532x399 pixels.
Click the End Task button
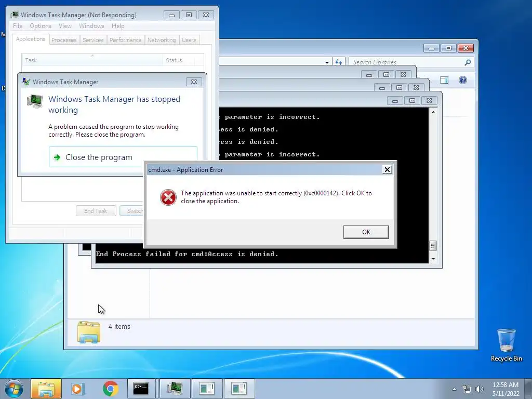[x=96, y=211]
